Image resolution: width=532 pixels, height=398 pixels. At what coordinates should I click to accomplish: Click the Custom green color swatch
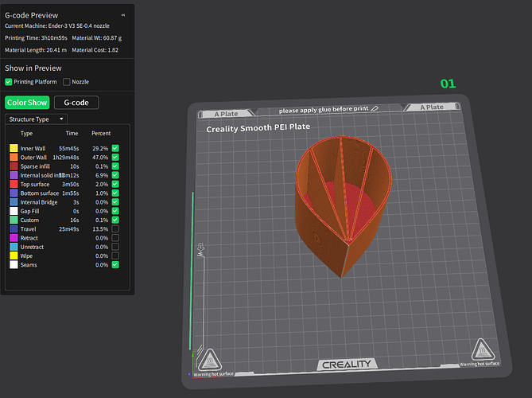pyautogui.click(x=14, y=220)
